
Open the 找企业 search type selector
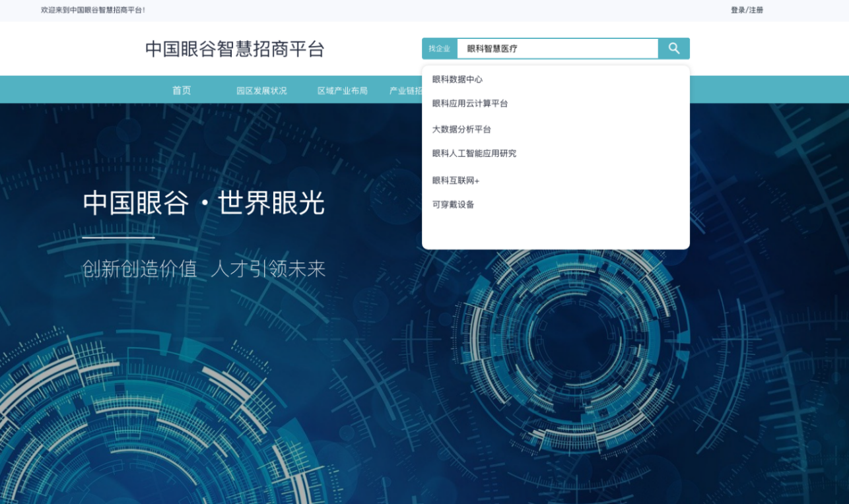tap(439, 49)
